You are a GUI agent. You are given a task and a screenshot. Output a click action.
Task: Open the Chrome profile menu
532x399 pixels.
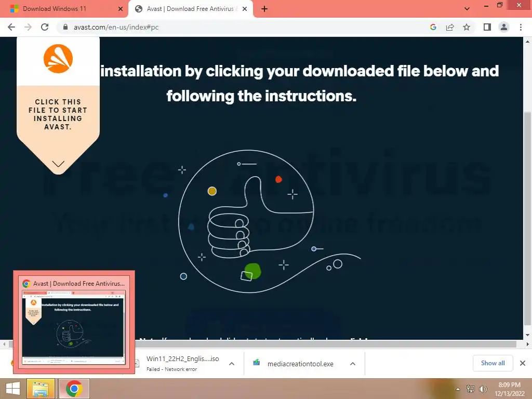(x=504, y=27)
